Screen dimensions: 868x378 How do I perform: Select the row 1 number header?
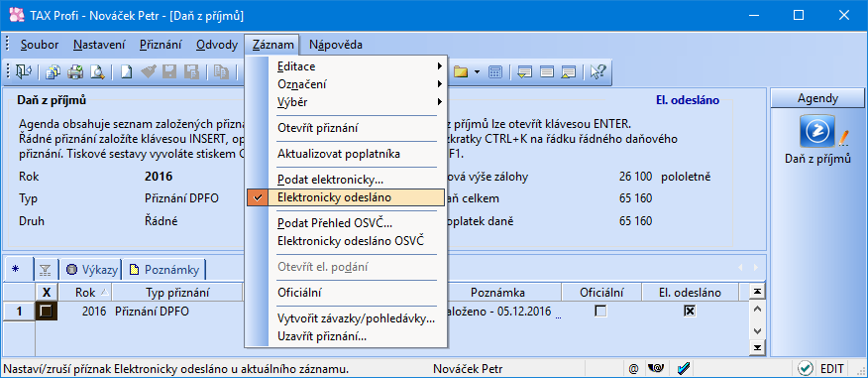tap(19, 312)
